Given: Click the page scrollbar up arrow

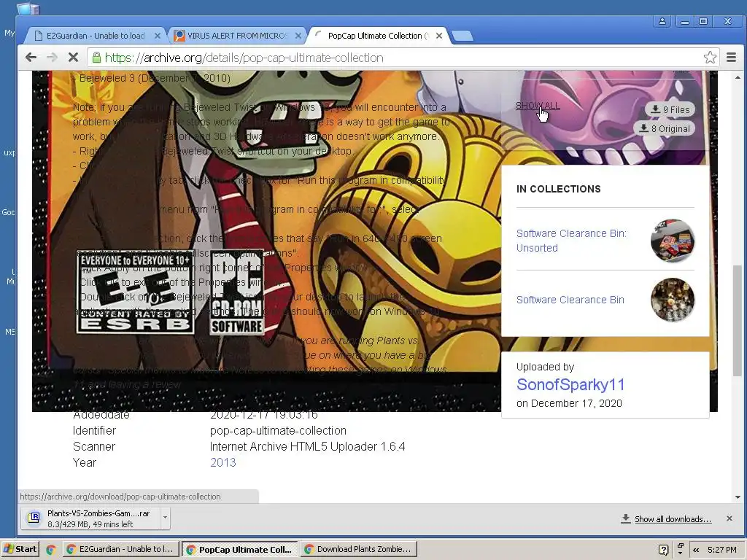Looking at the screenshot, I should (738, 77).
